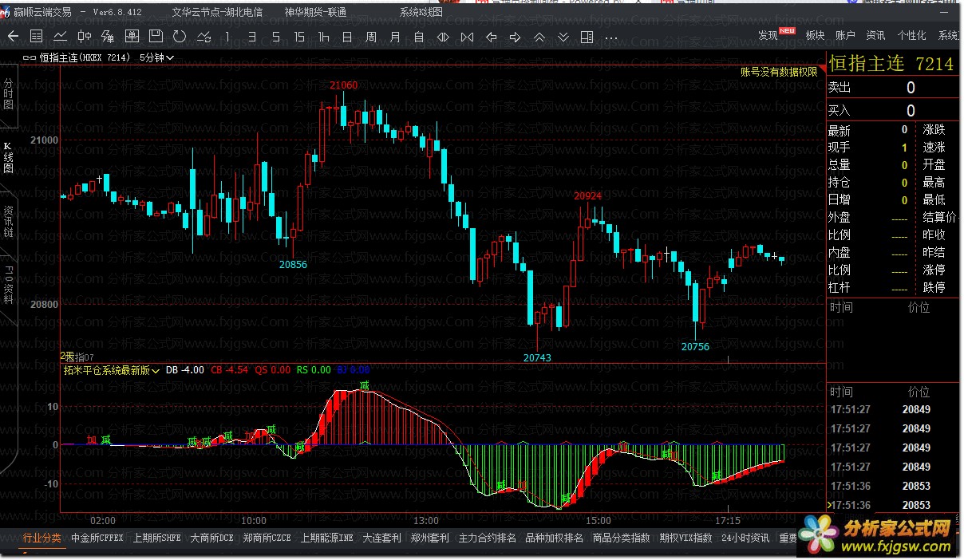Viewport: 964px width, 560px height.
Task: Toggle the side panel layout icon
Action: (x=587, y=37)
